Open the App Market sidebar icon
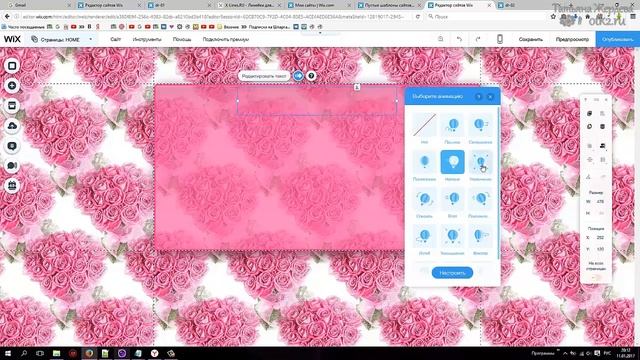 click(12, 106)
